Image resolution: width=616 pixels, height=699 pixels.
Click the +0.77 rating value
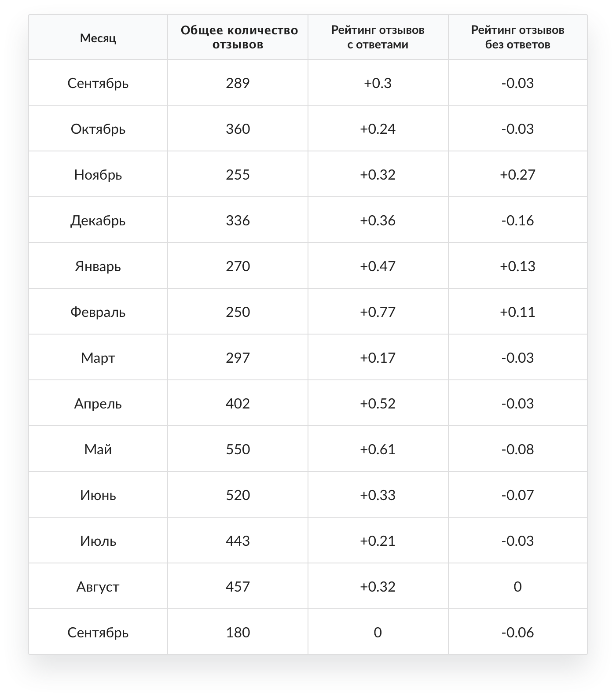tap(378, 312)
